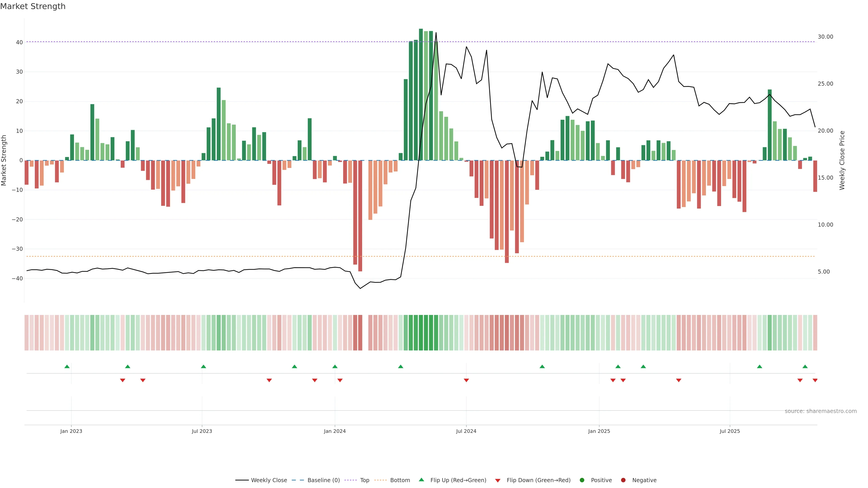Click flip-up triangle marker at Jul 2023
This screenshot has width=868, height=488.
203,366
